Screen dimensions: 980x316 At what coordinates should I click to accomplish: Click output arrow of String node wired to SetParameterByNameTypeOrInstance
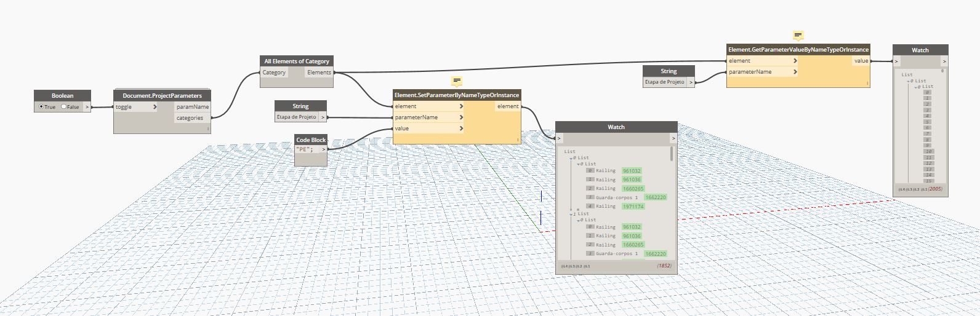(323, 117)
